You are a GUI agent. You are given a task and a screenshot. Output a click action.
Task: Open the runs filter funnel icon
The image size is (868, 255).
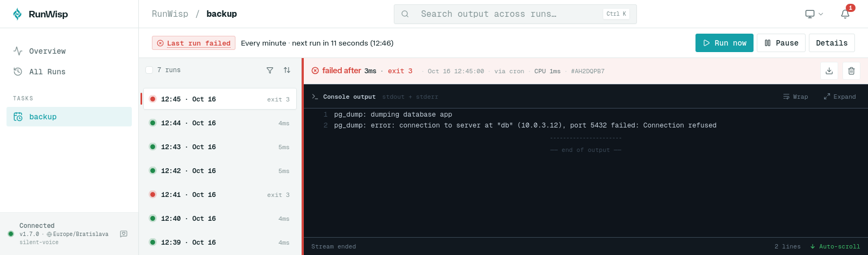[x=270, y=70]
